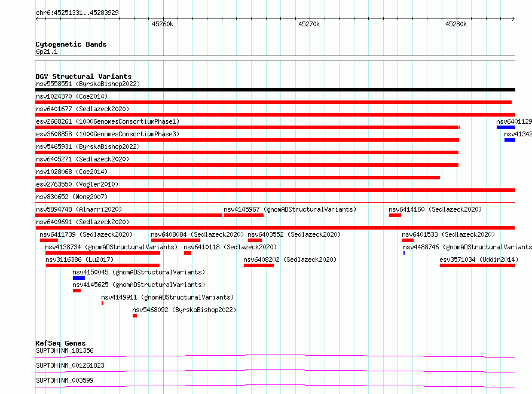Open nsv5468092 (ByrskaBishop2022) label

click(184, 310)
